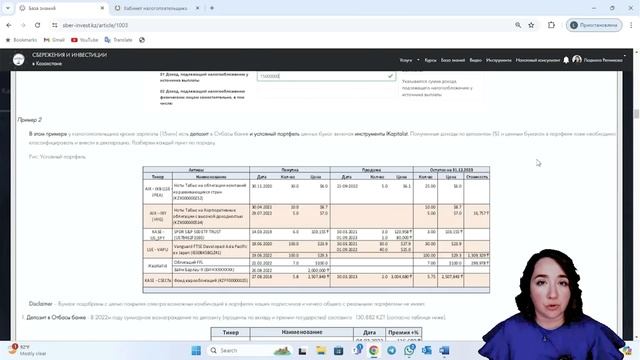Image resolution: width=640 pixels, height=360 pixels.
Task: Open the База знаний menu item
Action: (x=453, y=60)
